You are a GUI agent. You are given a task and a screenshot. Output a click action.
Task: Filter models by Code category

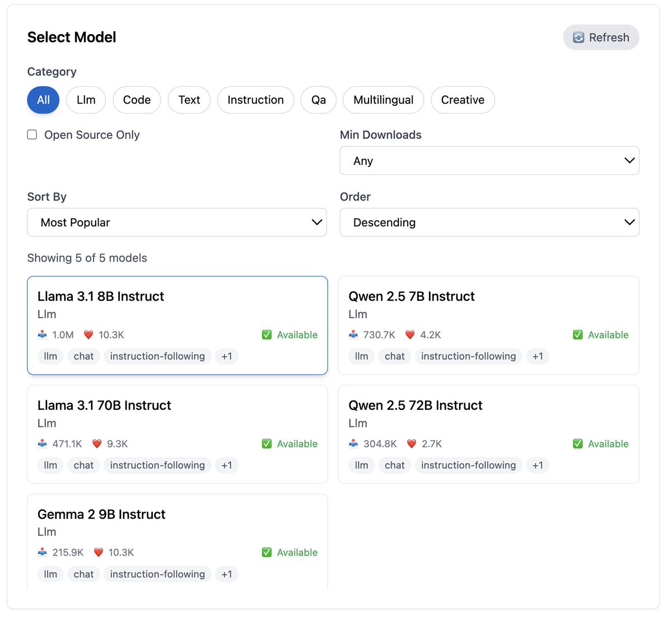click(137, 100)
